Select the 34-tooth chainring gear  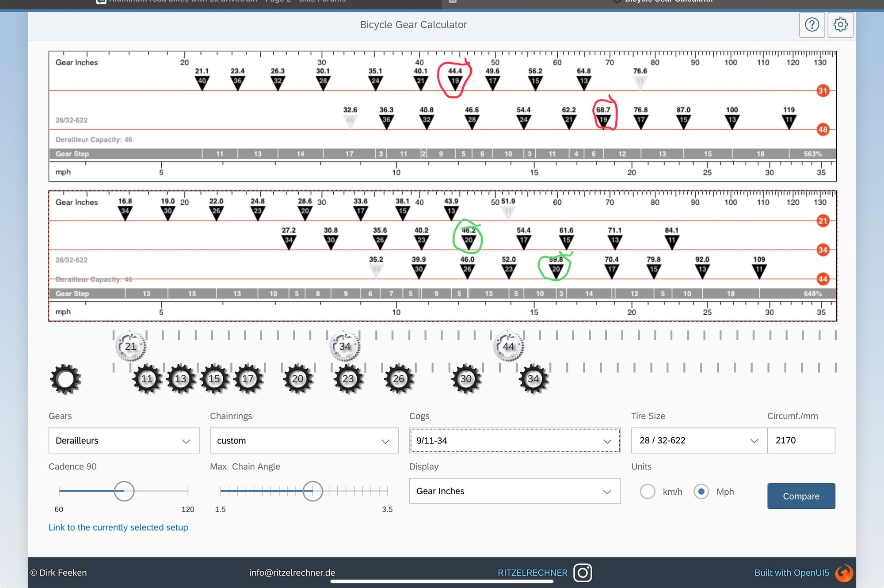[x=345, y=346]
